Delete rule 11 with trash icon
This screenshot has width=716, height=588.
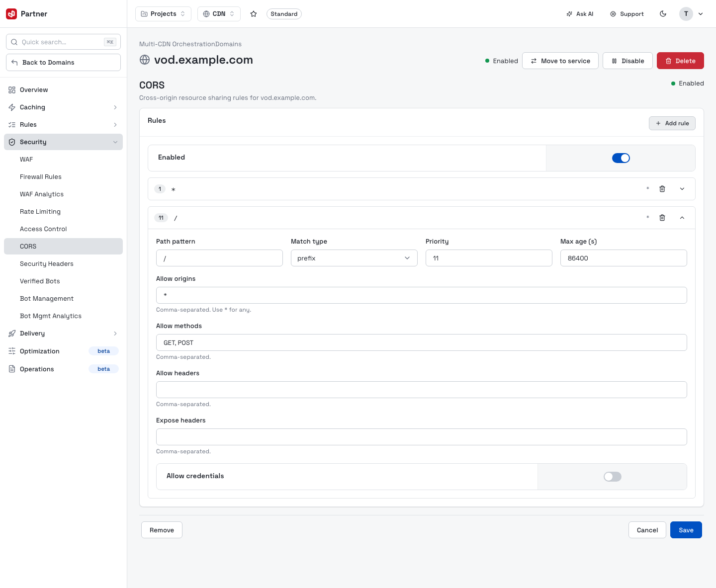point(662,218)
